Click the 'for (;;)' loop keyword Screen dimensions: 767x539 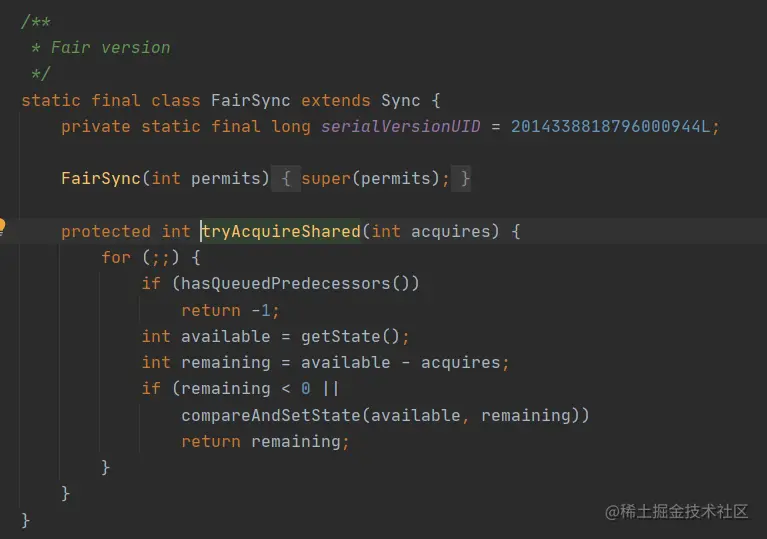116,257
